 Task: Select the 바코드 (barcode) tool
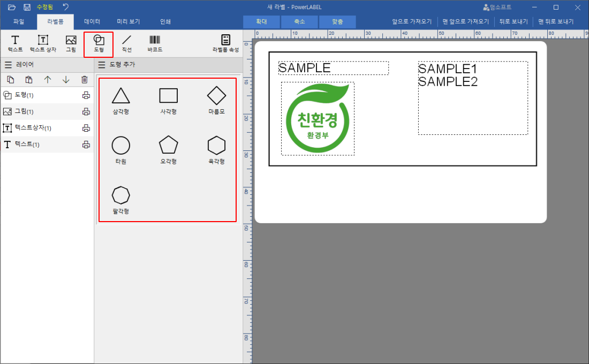[155, 44]
